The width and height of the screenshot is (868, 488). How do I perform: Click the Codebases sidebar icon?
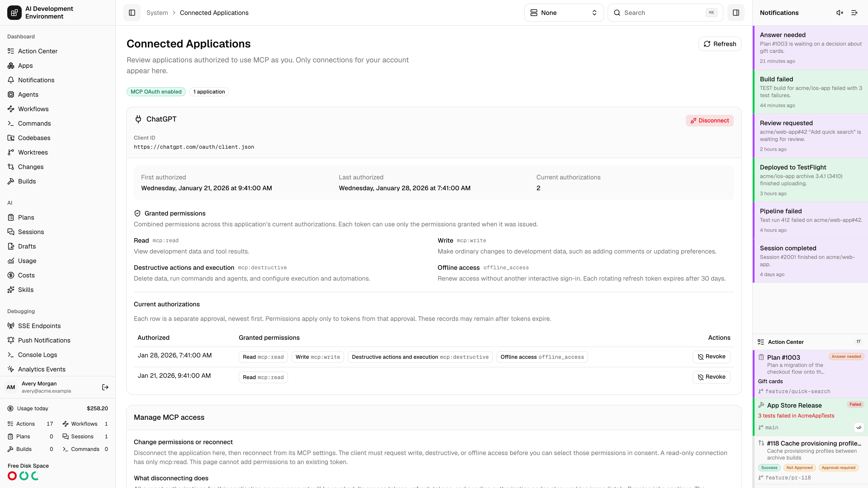11,138
